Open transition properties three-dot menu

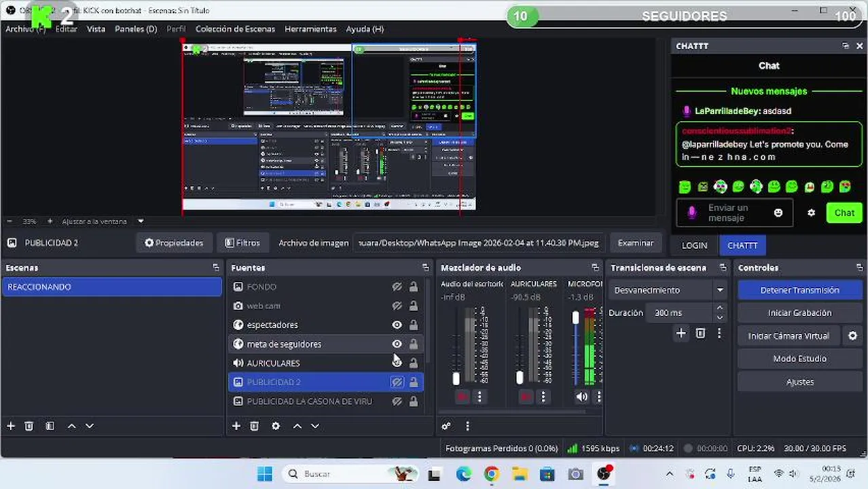click(x=719, y=333)
